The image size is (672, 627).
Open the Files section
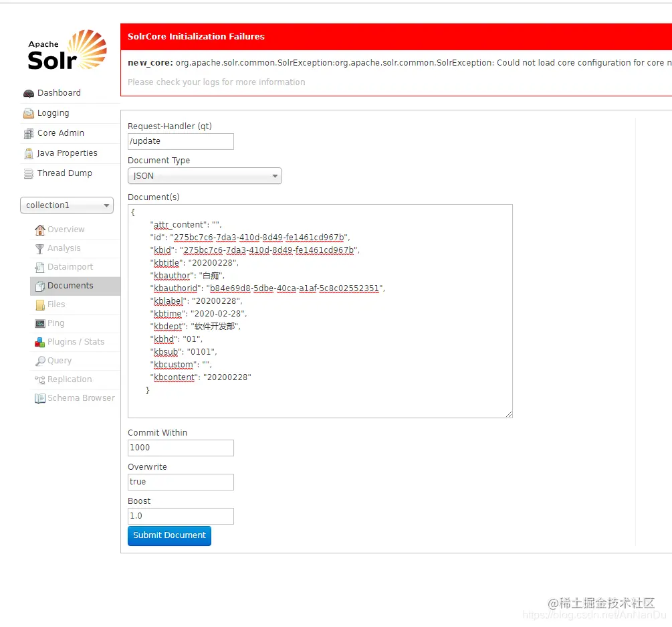click(56, 304)
